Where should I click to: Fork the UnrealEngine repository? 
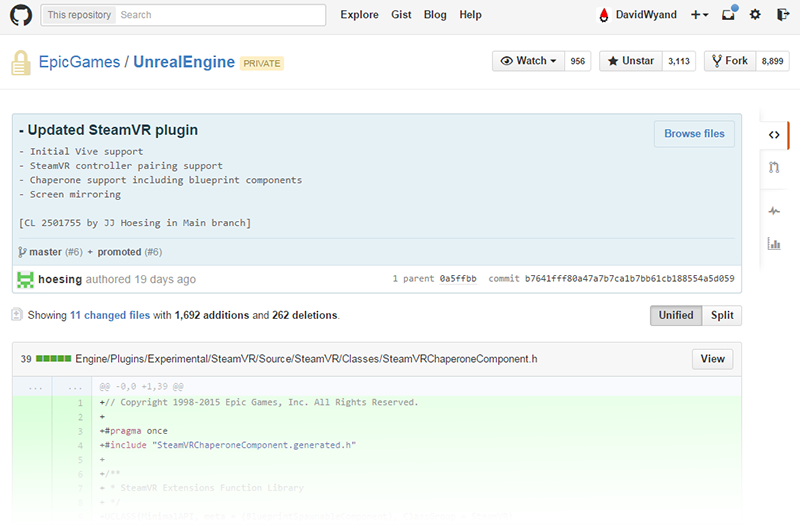(730, 61)
